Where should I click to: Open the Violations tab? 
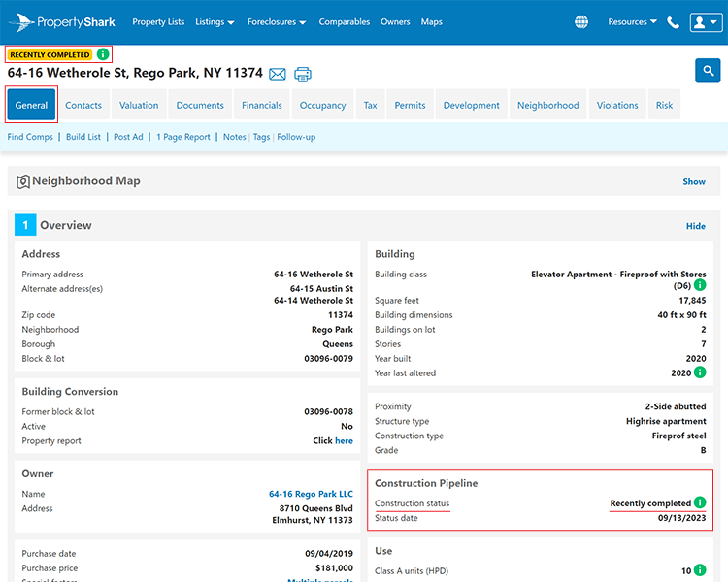click(617, 105)
